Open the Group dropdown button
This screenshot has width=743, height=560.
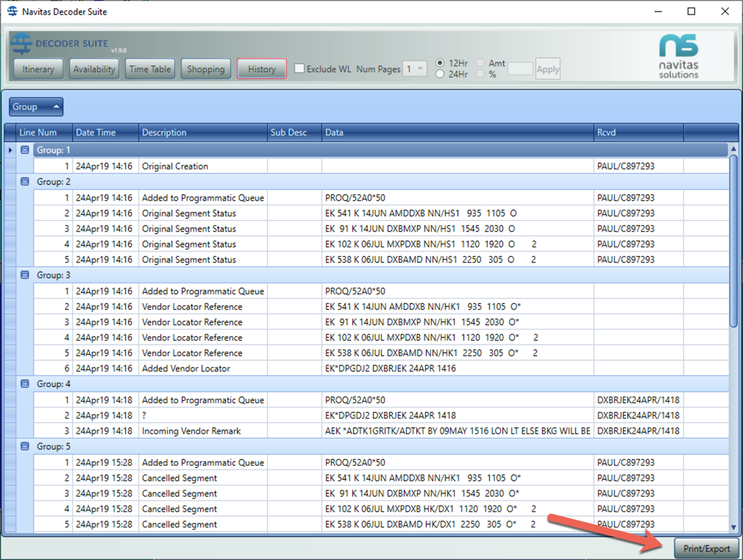coord(36,107)
